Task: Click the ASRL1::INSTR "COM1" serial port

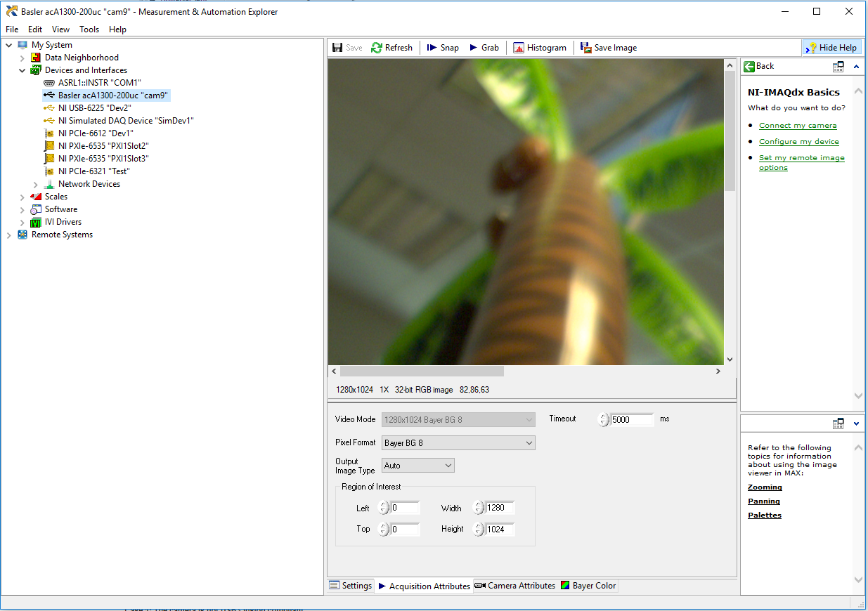Action: coord(99,83)
